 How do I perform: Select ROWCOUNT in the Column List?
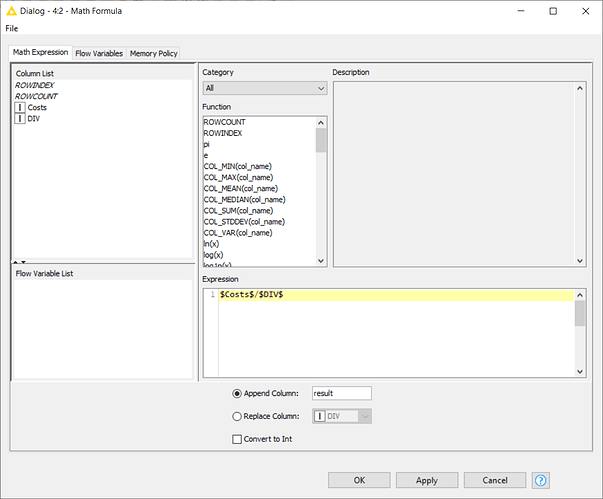36,96
